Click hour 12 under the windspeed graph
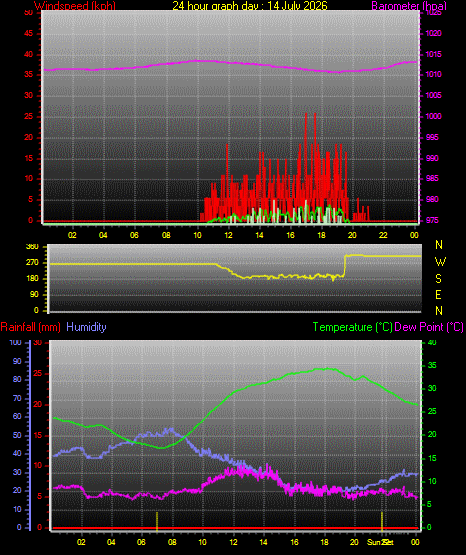This screenshot has width=466, height=555. [228, 235]
